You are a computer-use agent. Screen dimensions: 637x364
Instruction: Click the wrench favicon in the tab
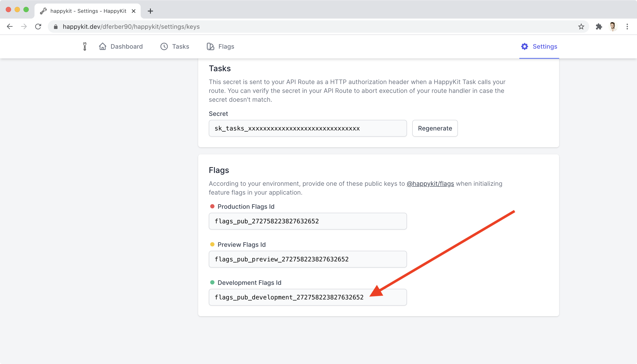tap(44, 11)
